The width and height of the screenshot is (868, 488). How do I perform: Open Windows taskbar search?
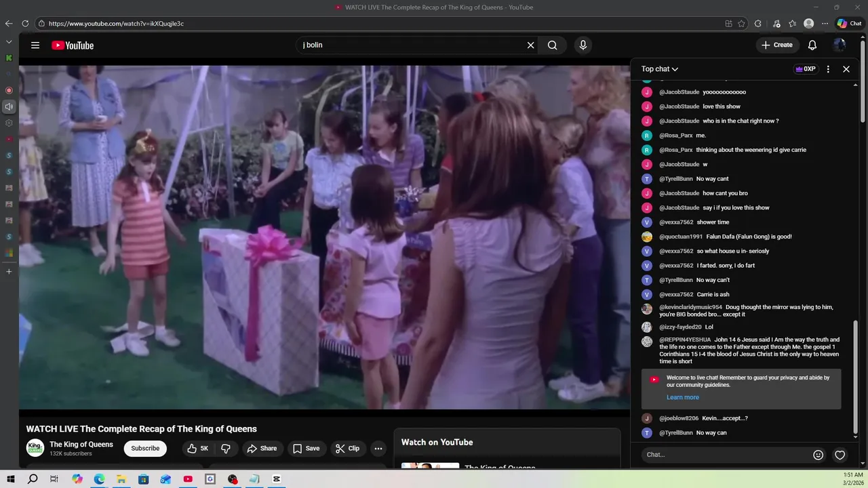click(x=33, y=479)
